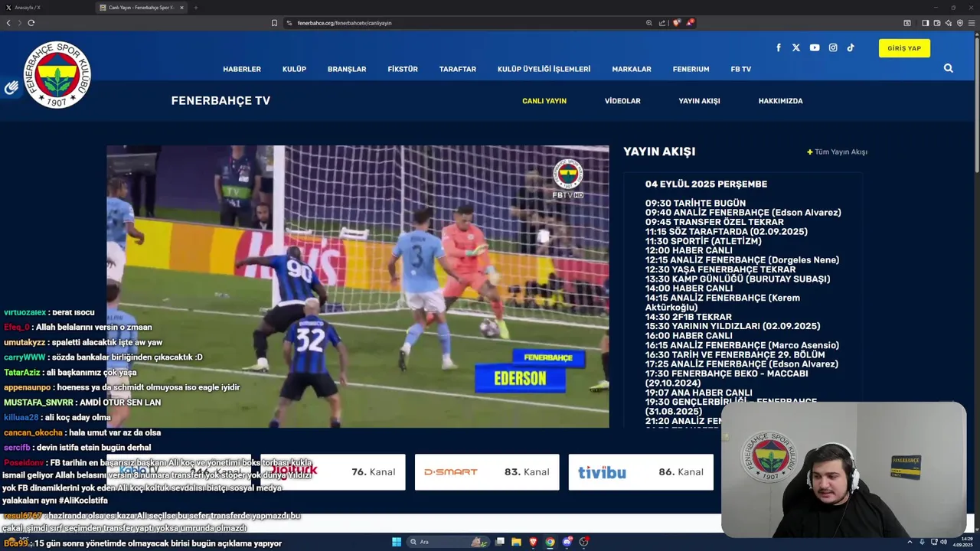Screen dimensions: 980x551
Task: Click schedule entry 12:00 HABER CANLI
Action: 688,250
